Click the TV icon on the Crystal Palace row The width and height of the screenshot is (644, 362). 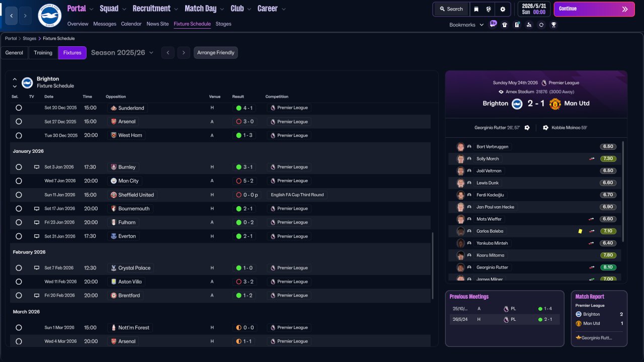(37, 268)
